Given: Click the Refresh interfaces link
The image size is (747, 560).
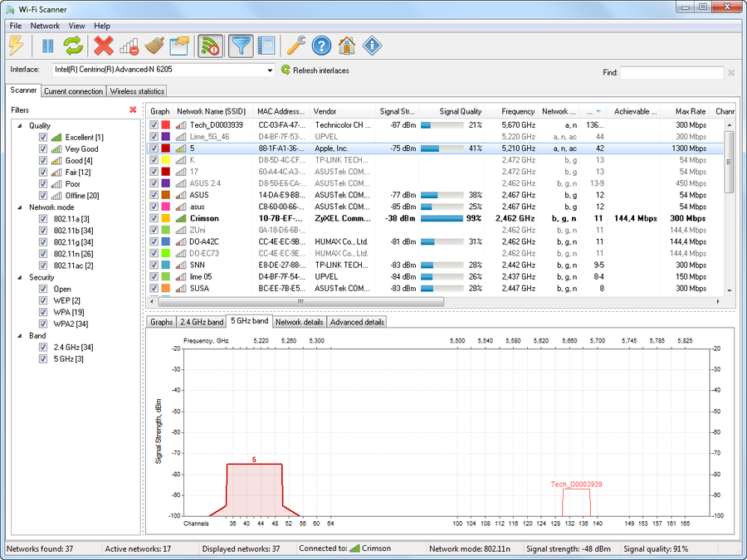Looking at the screenshot, I should pyautogui.click(x=321, y=71).
